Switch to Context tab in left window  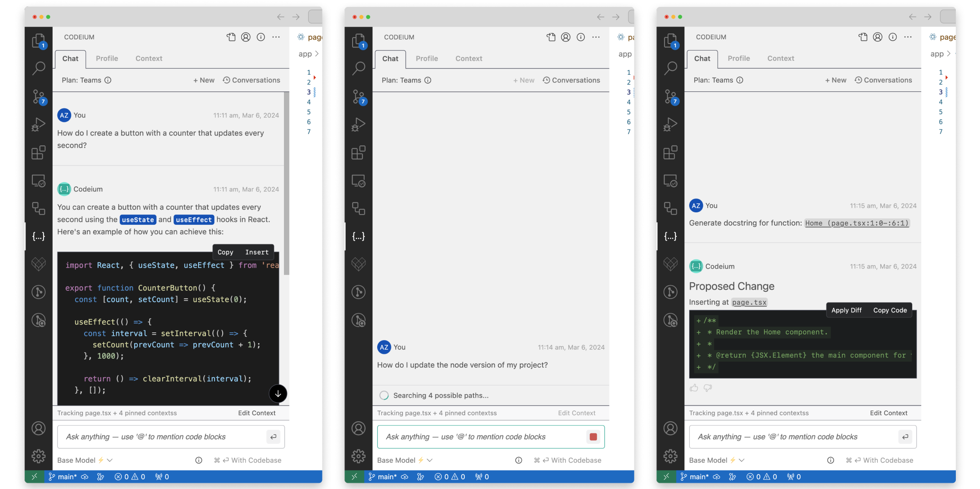[x=149, y=59]
